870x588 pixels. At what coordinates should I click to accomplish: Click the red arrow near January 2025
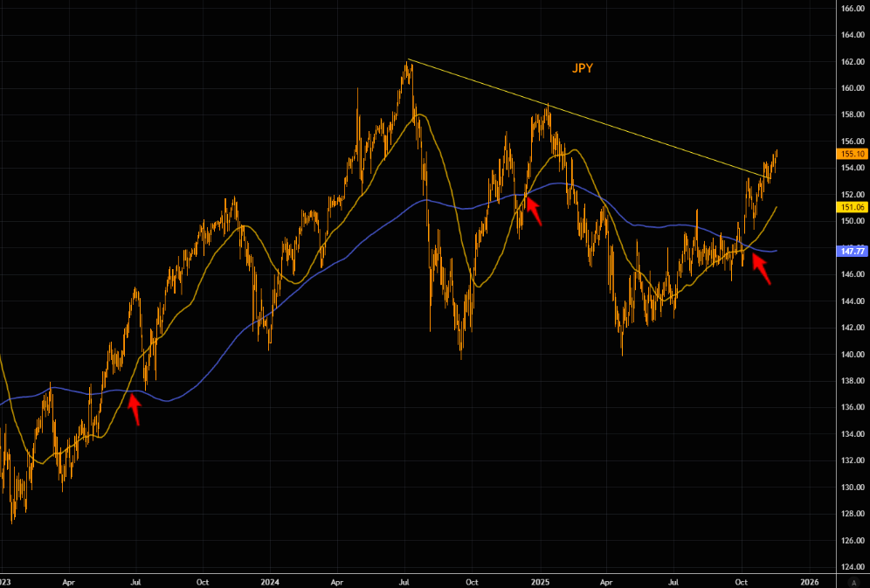click(532, 210)
